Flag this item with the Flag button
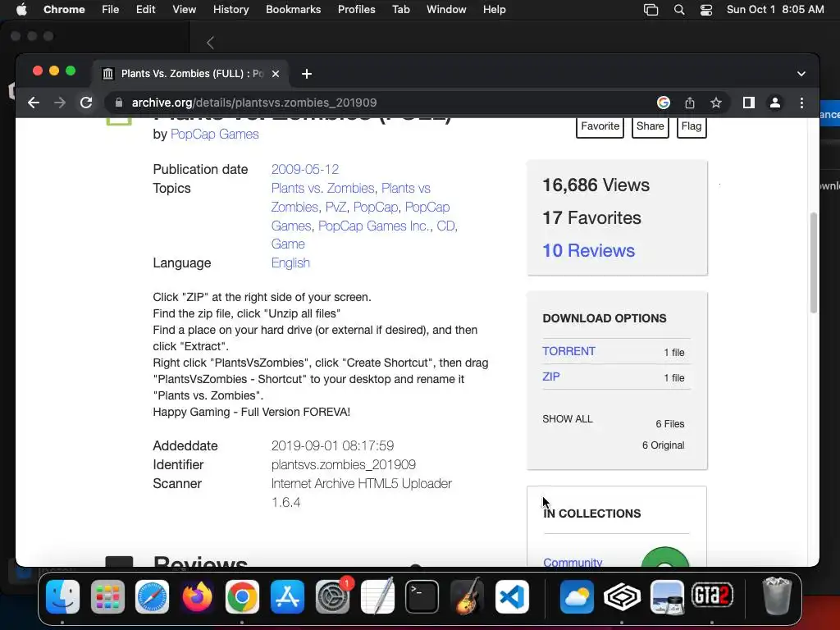The width and height of the screenshot is (840, 630). [692, 126]
